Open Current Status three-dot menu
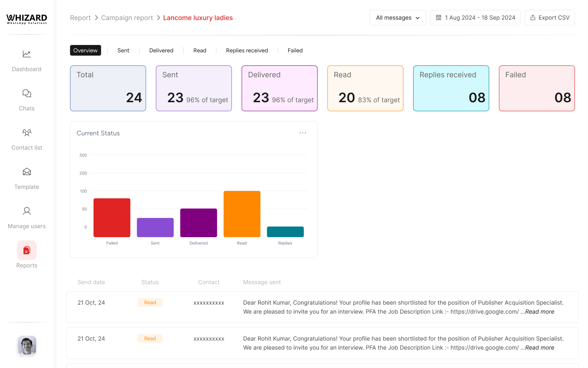Viewport: 588px width, 368px height. point(303,133)
